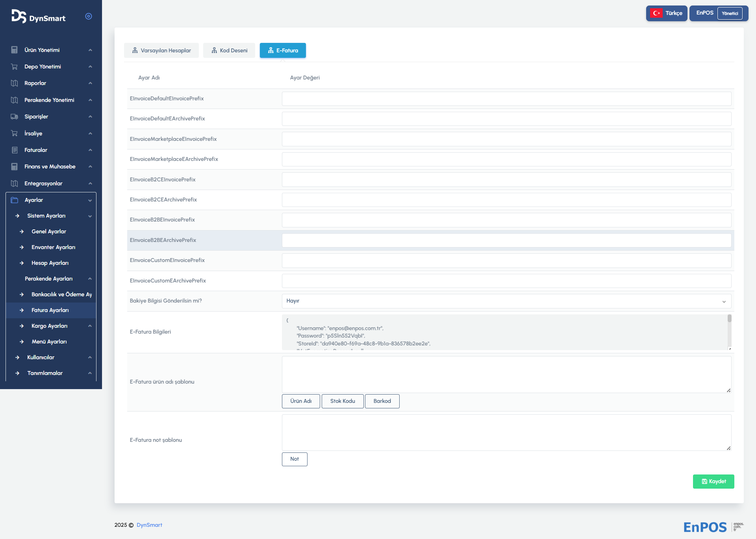The height and width of the screenshot is (539, 756).
Task: Click the Turkish flag language icon
Action: coord(656,13)
